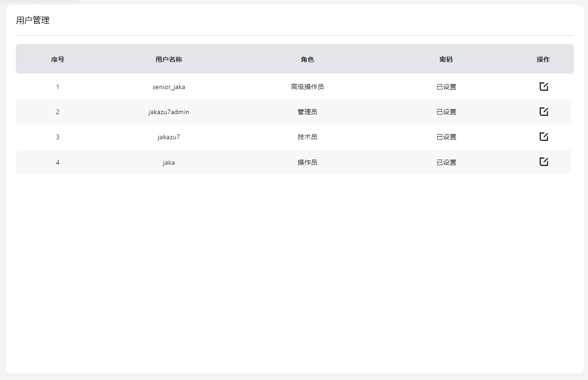This screenshot has width=588, height=380.
Task: Edit the jakazu7 technician user
Action: tap(543, 137)
